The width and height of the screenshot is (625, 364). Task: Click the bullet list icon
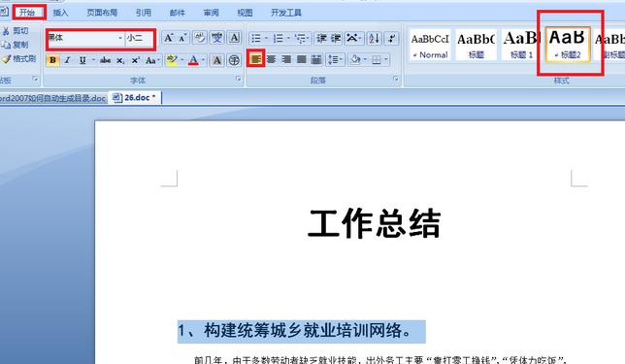coord(256,38)
